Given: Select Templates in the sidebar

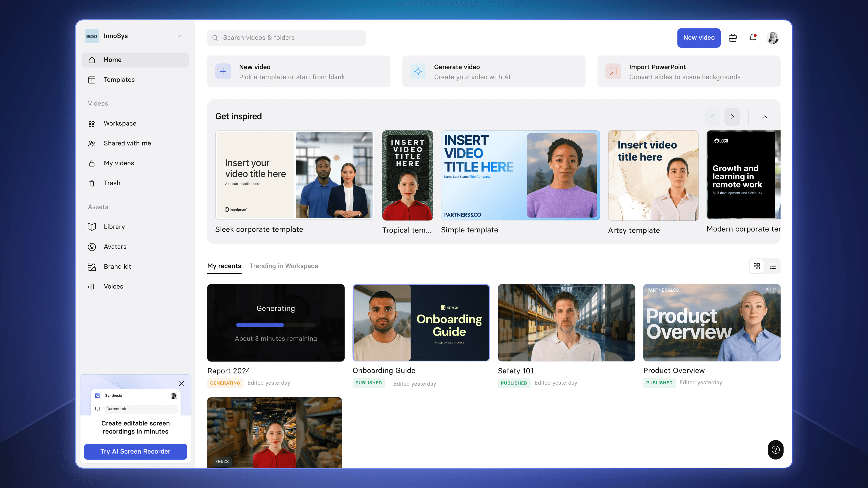Looking at the screenshot, I should tap(119, 80).
